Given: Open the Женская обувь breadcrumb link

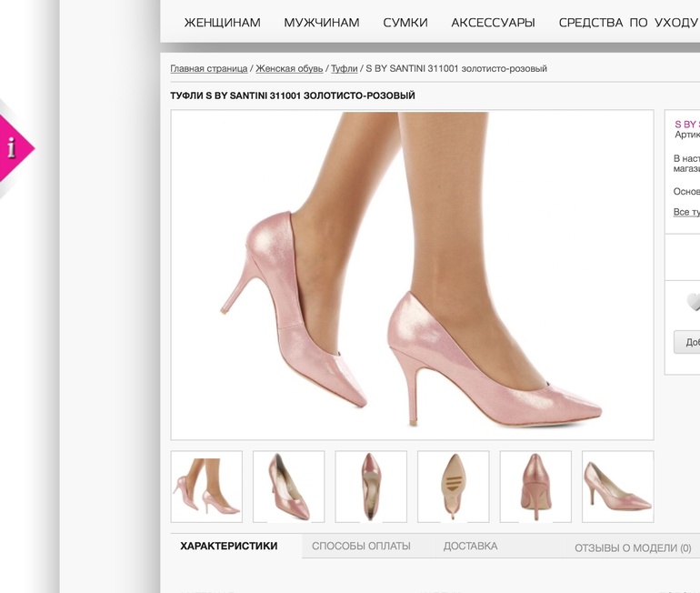Looking at the screenshot, I should (289, 69).
